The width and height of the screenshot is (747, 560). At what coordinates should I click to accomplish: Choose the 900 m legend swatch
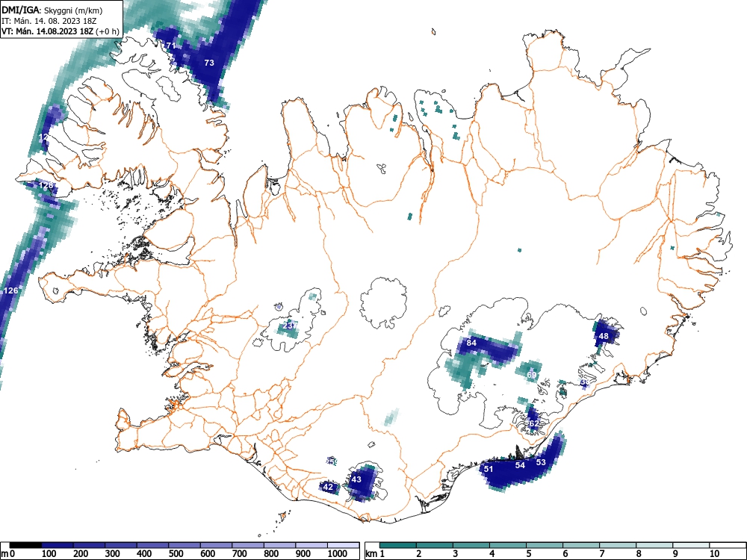pos(312,545)
